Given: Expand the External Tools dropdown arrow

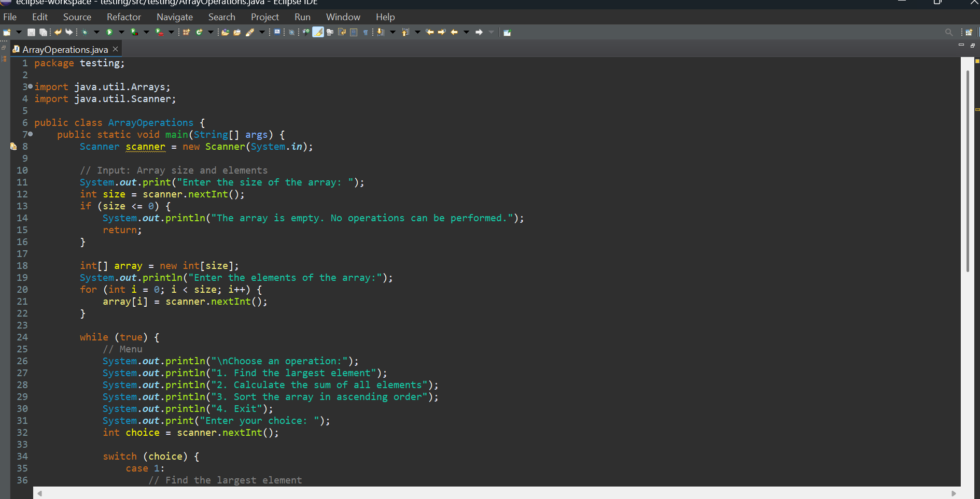Looking at the screenshot, I should [171, 32].
